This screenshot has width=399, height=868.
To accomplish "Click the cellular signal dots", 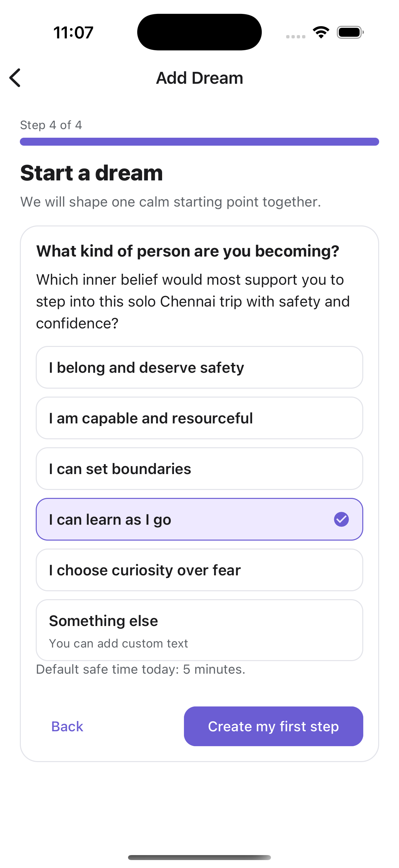I will click(296, 36).
